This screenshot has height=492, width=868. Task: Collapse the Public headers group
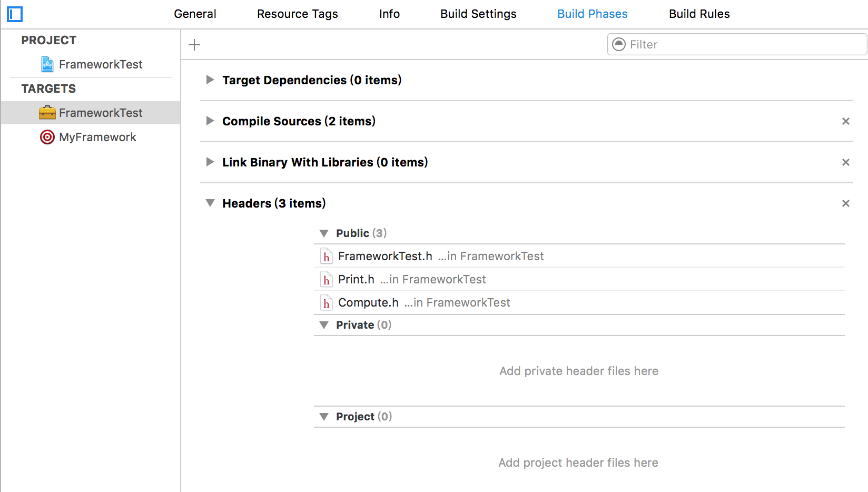324,233
